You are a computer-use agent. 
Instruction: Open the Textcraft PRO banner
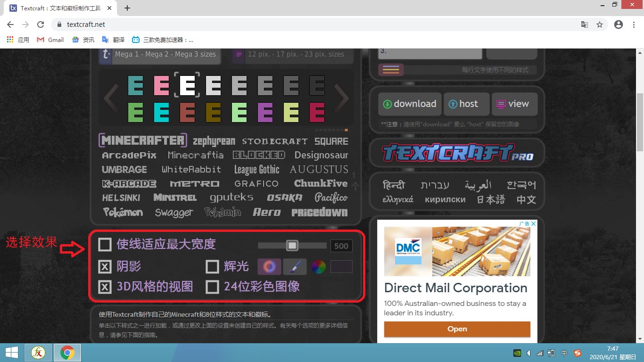coord(457,153)
